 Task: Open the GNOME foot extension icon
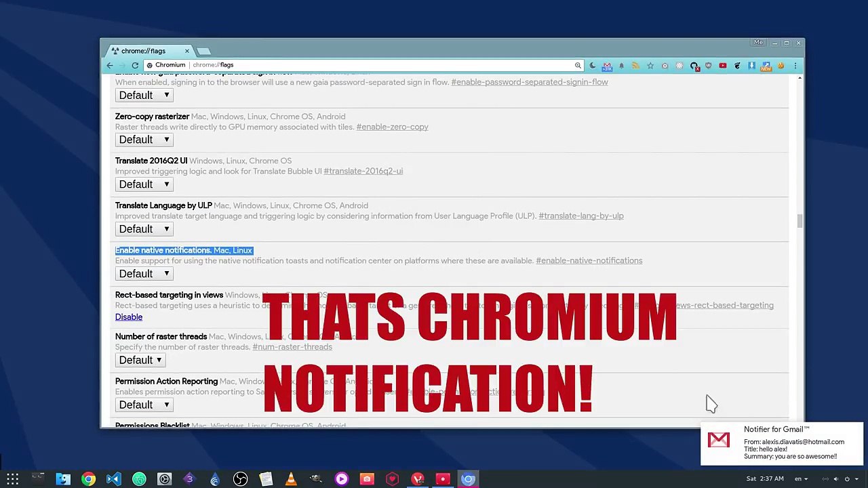pos(737,66)
